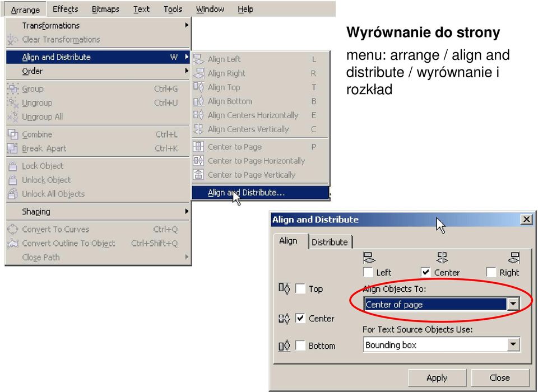This screenshot has width=538, height=392.
Task: Click the Apply button
Action: click(437, 377)
